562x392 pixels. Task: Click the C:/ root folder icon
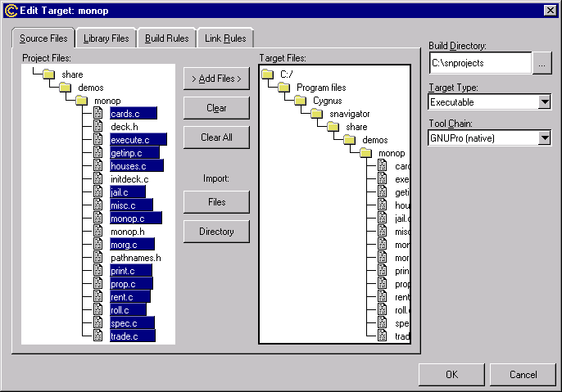[x=268, y=74]
